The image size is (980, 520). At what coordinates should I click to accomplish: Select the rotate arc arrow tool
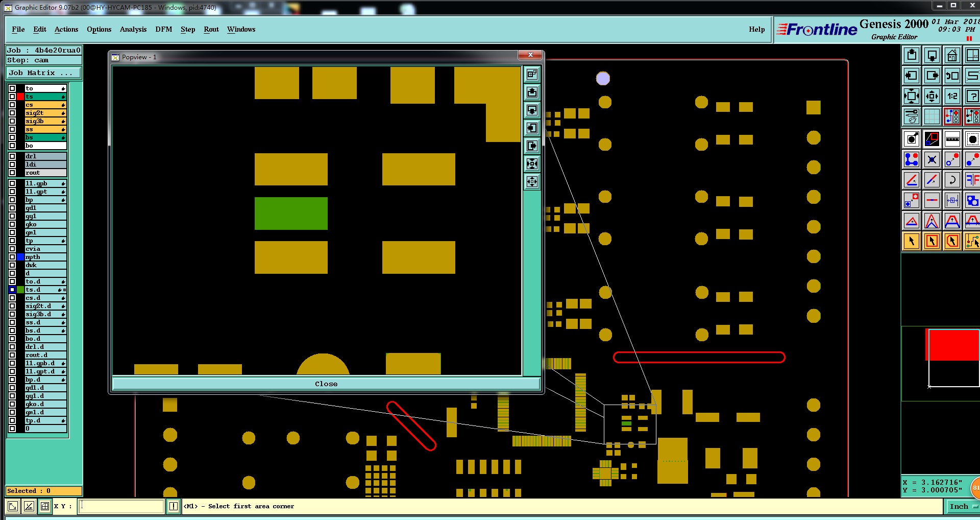click(x=952, y=180)
